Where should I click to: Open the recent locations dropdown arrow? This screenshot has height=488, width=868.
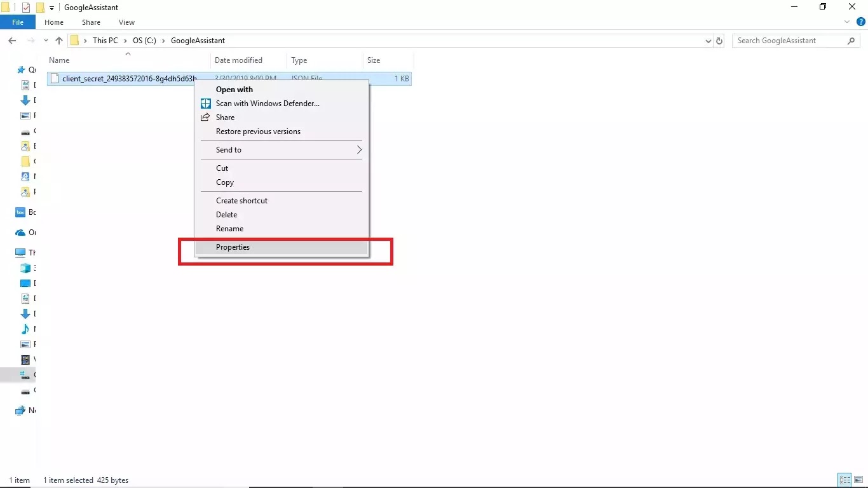coord(46,41)
